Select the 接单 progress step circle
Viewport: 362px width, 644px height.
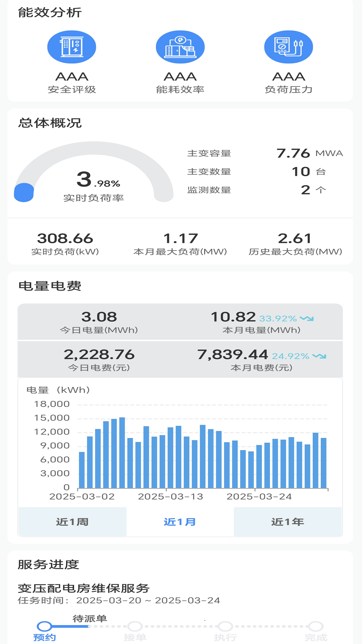[x=135, y=626]
